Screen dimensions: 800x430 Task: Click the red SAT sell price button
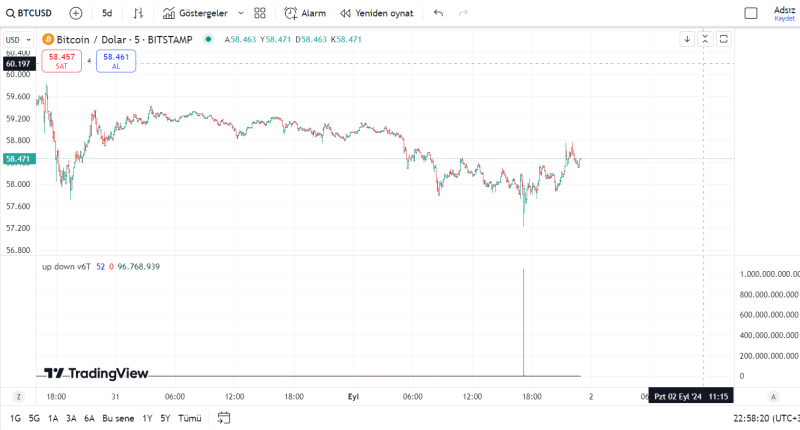[61, 61]
